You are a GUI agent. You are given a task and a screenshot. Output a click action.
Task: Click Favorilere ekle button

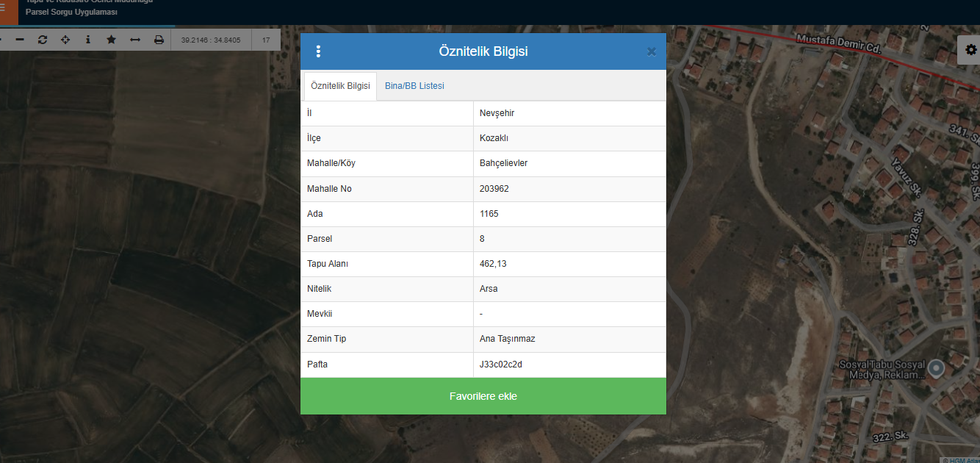(483, 396)
